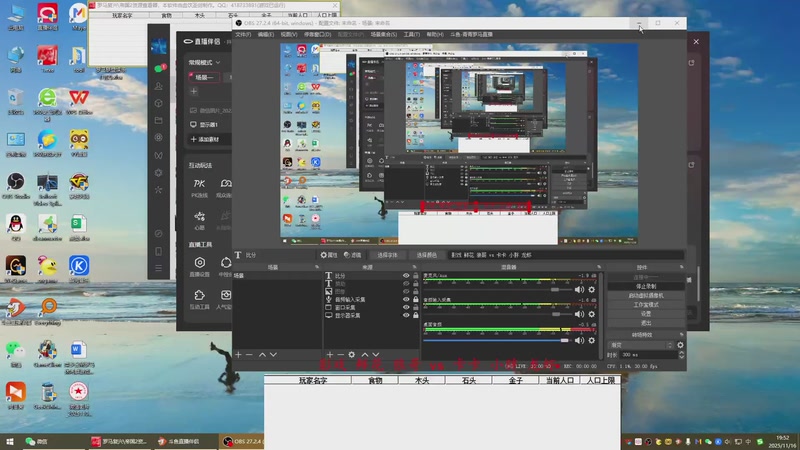This screenshot has width=800, height=450.
Task: Click the transition duration stepper arrows in OBS
Action: pos(681,355)
